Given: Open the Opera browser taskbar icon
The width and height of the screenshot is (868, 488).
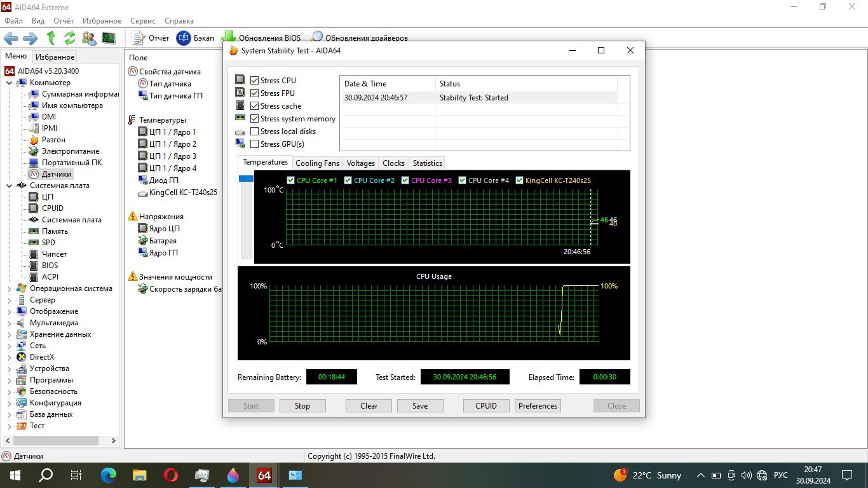Looking at the screenshot, I should click(x=171, y=475).
